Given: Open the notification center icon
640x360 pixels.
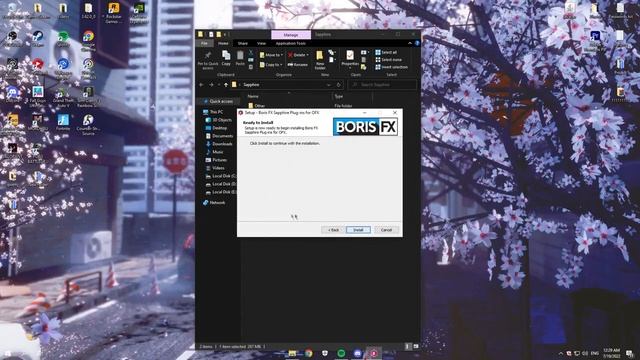Looking at the screenshot, I should click(629, 353).
